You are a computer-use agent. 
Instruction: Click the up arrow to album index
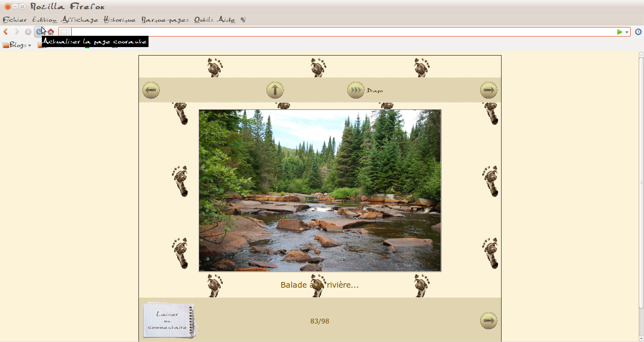click(275, 90)
